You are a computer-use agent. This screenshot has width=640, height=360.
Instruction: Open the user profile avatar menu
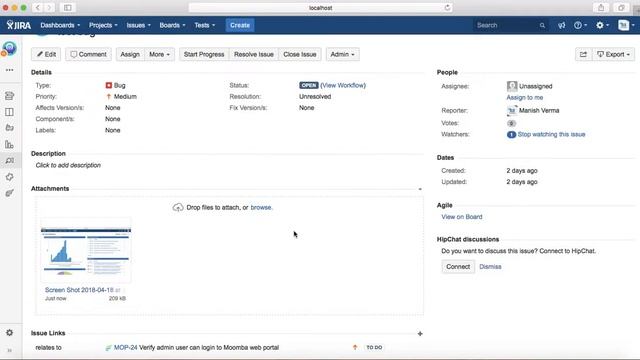point(626,25)
